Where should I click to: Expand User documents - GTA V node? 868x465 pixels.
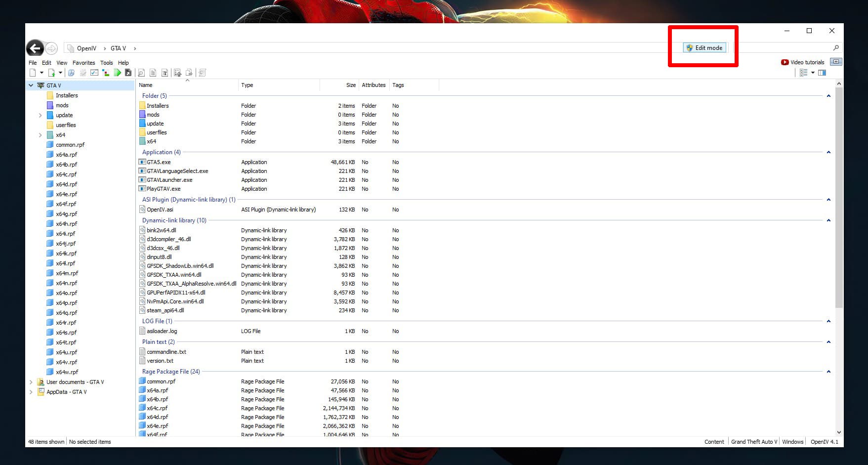31,382
